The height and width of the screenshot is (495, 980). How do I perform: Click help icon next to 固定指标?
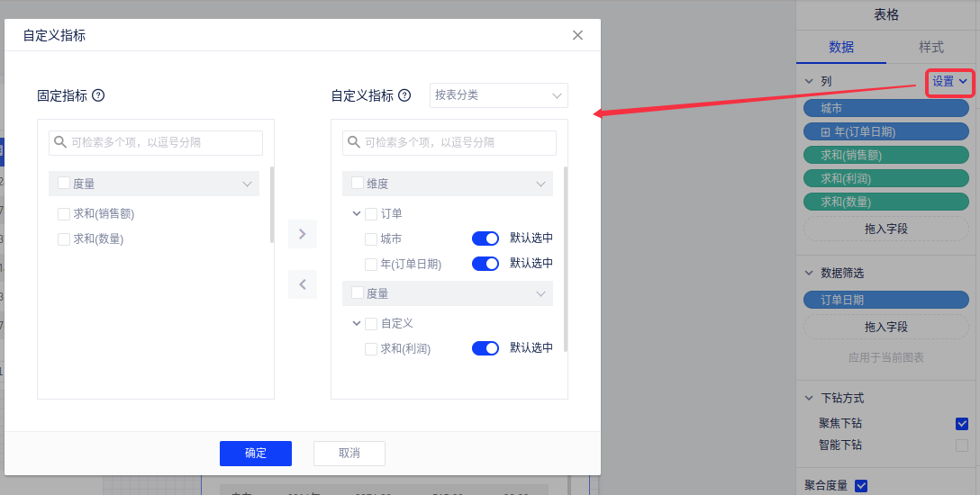pyautogui.click(x=99, y=95)
